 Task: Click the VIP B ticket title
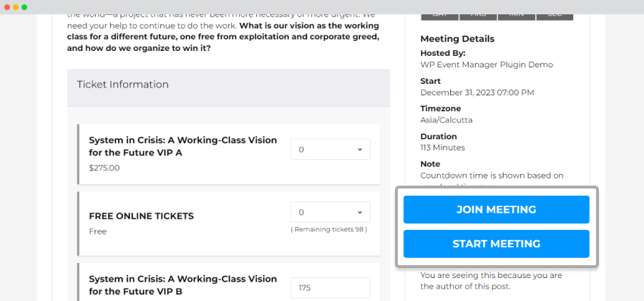point(183,285)
